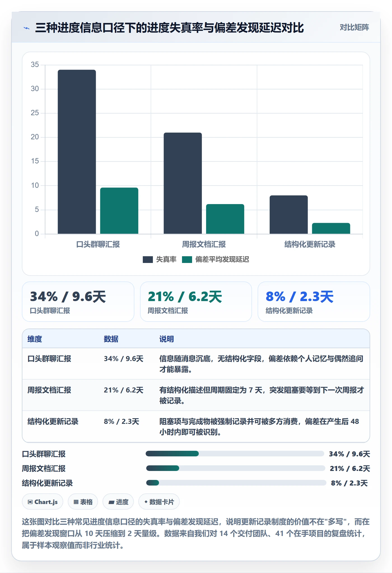Click the 35 y-axis tick label
This screenshot has width=392, height=573.
pyautogui.click(x=35, y=65)
